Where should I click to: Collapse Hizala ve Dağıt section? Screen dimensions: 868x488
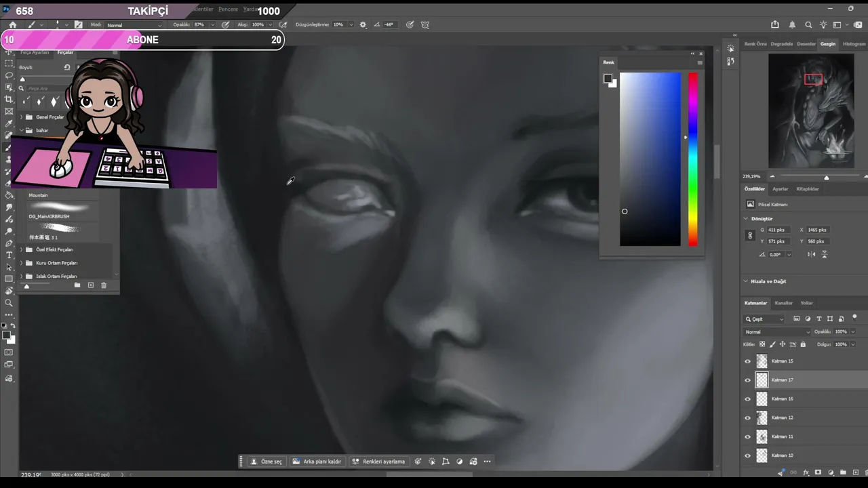click(x=746, y=281)
